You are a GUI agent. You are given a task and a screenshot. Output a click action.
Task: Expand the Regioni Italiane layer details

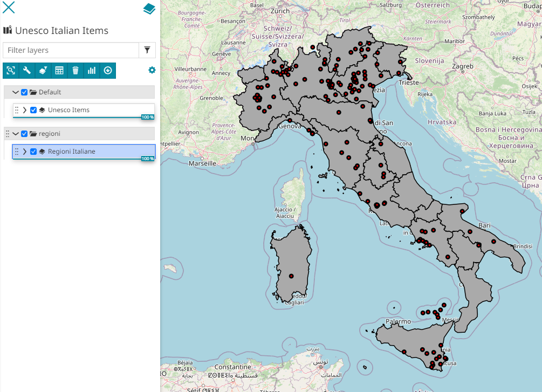(25, 152)
